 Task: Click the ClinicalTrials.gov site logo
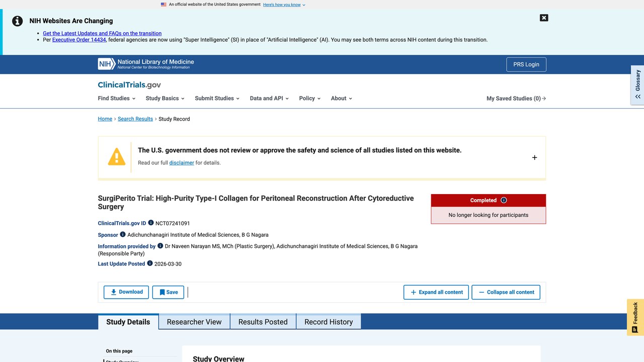129,85
